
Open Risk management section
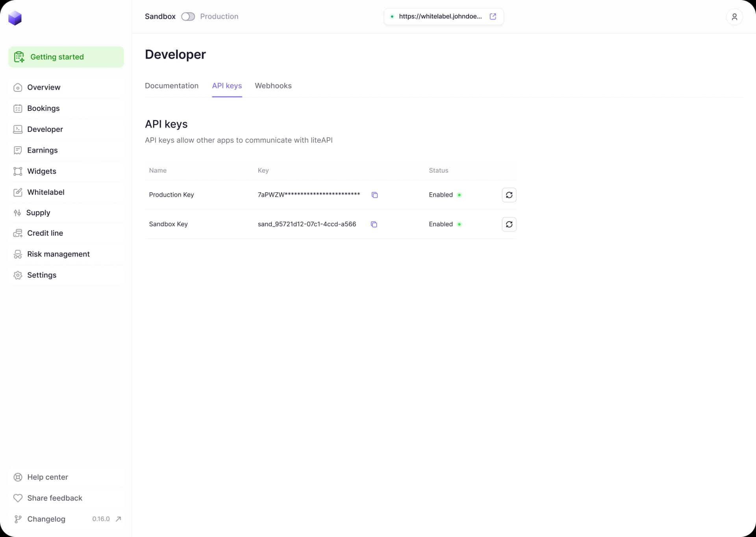click(58, 254)
